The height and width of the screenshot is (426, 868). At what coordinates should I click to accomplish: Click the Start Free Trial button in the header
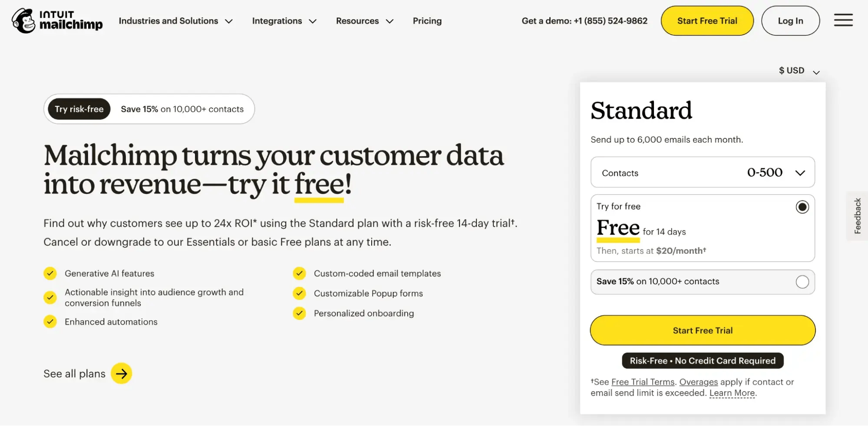pos(707,20)
